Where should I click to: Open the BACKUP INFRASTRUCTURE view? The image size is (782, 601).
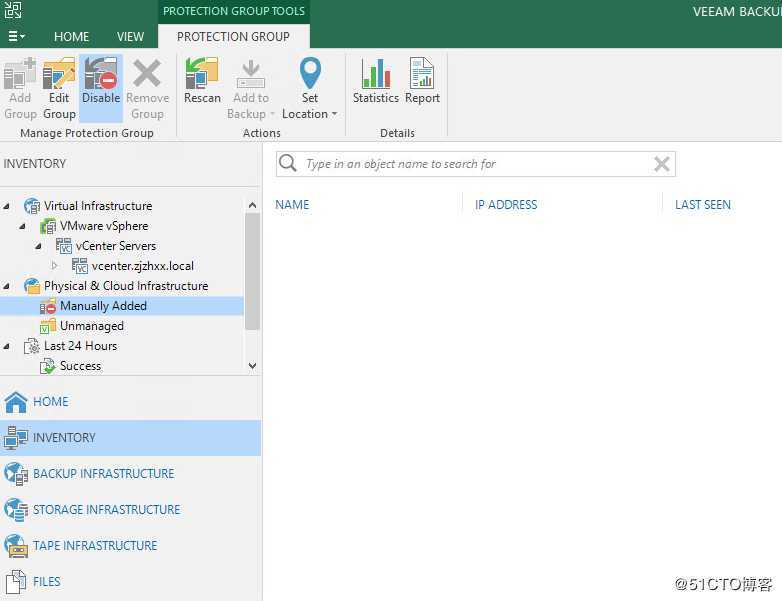[130, 473]
